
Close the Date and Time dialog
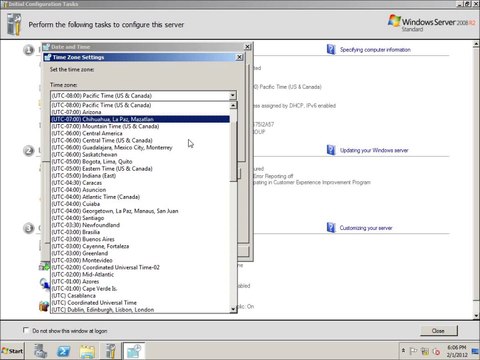[247, 47]
